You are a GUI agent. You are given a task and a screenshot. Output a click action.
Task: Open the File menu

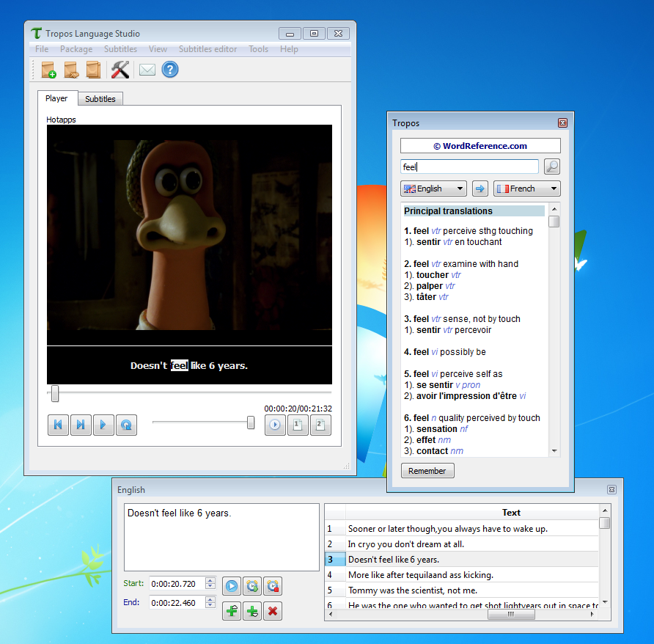(x=42, y=49)
